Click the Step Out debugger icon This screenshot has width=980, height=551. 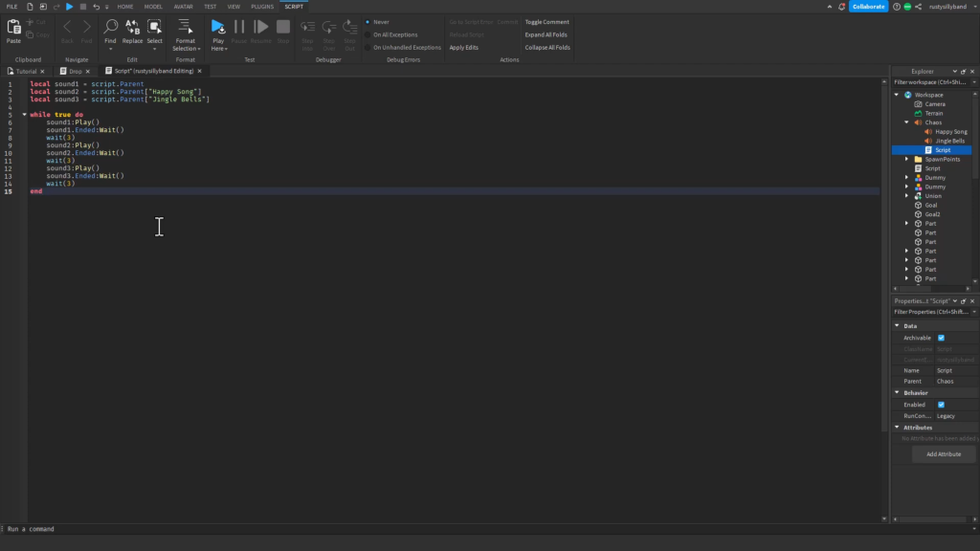[x=350, y=27]
